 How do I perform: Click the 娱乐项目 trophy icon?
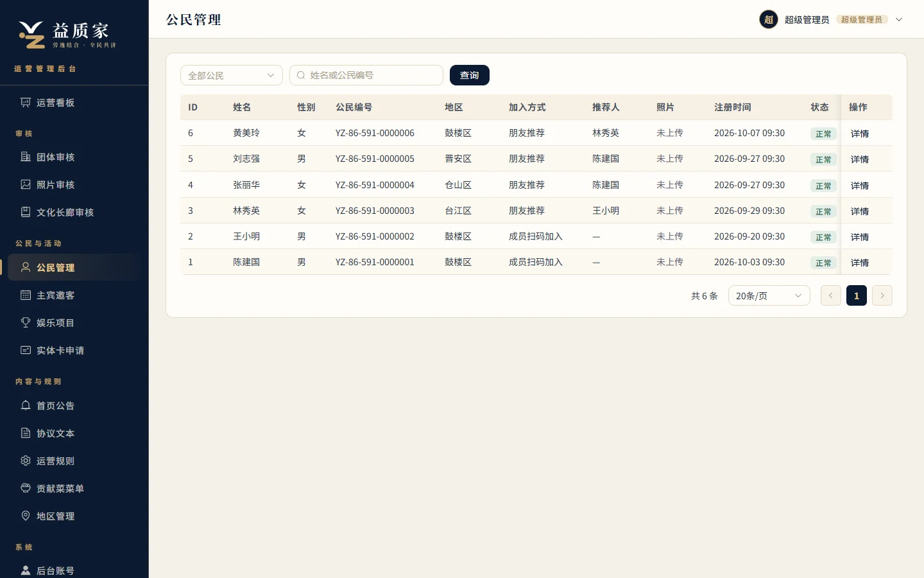tap(26, 323)
